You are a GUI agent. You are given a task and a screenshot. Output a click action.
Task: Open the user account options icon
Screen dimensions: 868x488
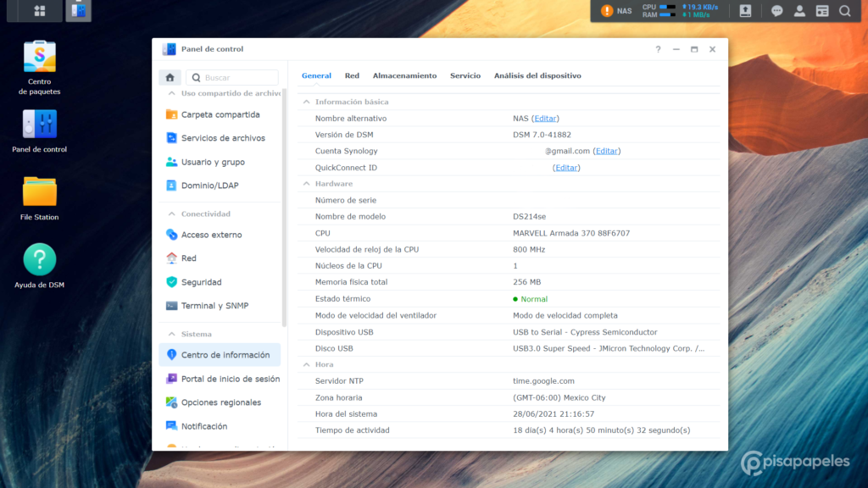point(799,11)
